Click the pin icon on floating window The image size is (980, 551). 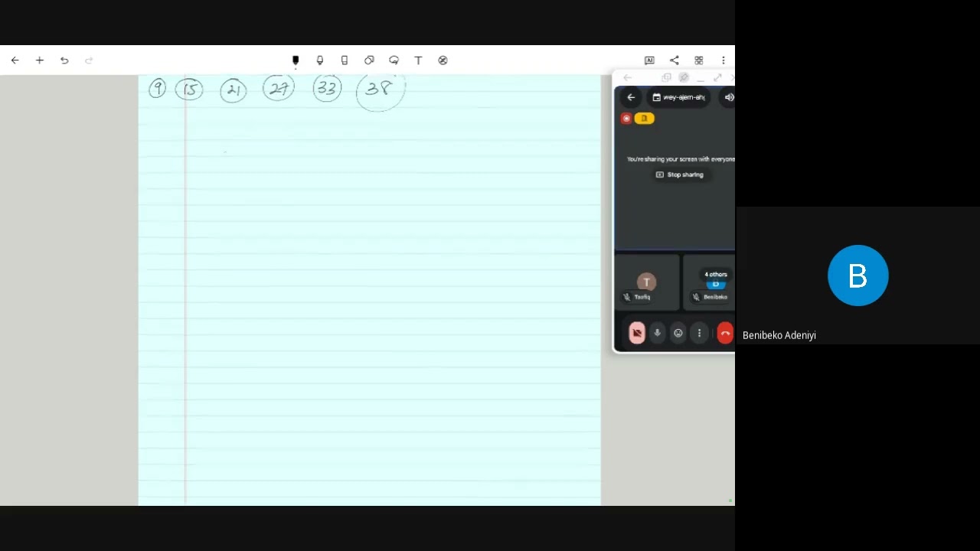[684, 78]
